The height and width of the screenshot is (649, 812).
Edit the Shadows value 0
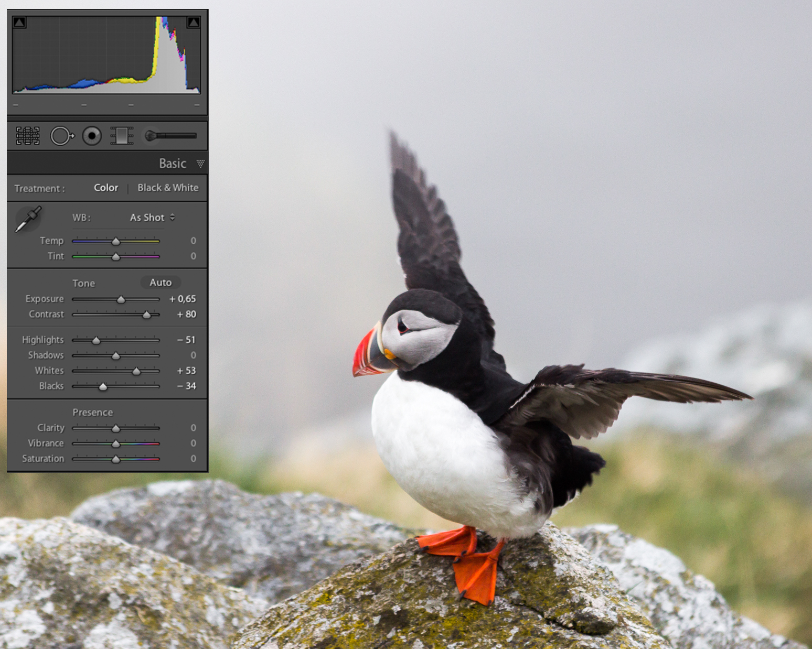pyautogui.click(x=193, y=355)
